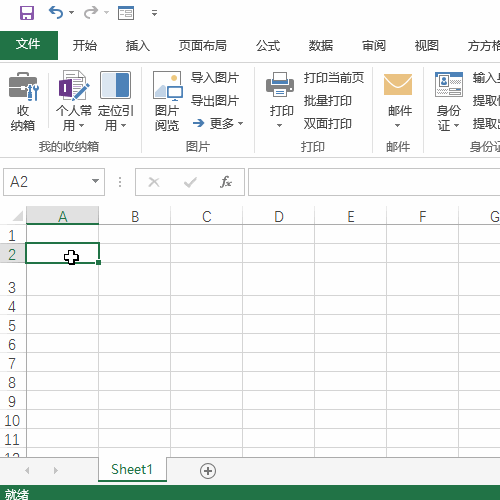Click the Insert Function fx icon
Screen dimensions: 500x500
click(226, 182)
